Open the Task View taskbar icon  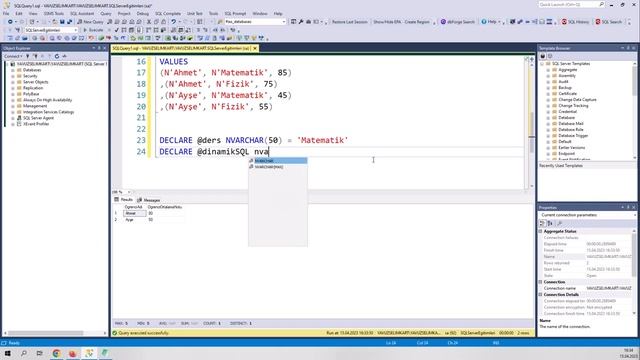pyautogui.click(x=40, y=353)
